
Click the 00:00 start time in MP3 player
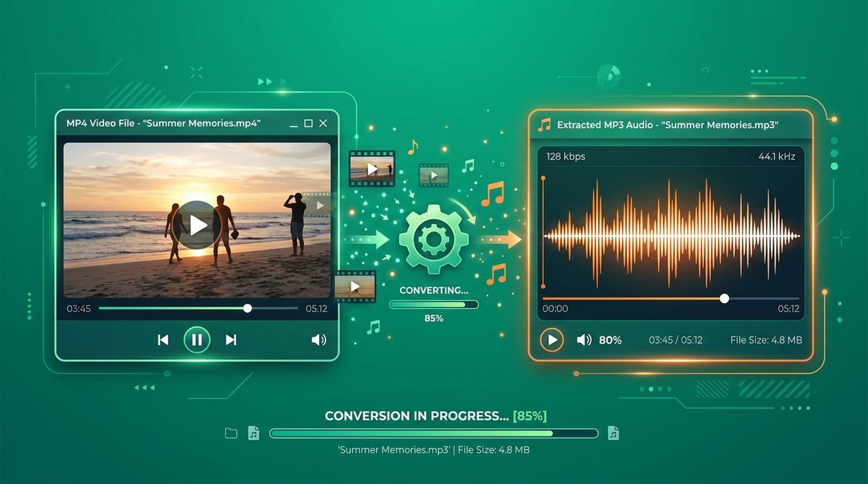pos(555,308)
